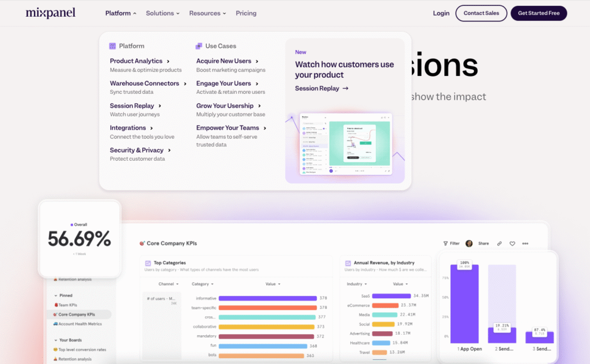Open the Integrations menu item
590x364 pixels.
click(131, 128)
